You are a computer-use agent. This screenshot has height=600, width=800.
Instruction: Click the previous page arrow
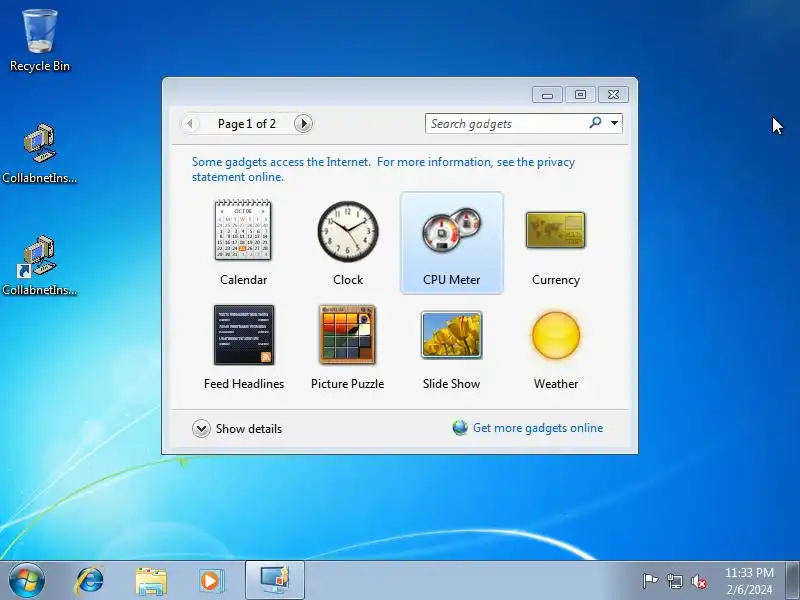(190, 123)
